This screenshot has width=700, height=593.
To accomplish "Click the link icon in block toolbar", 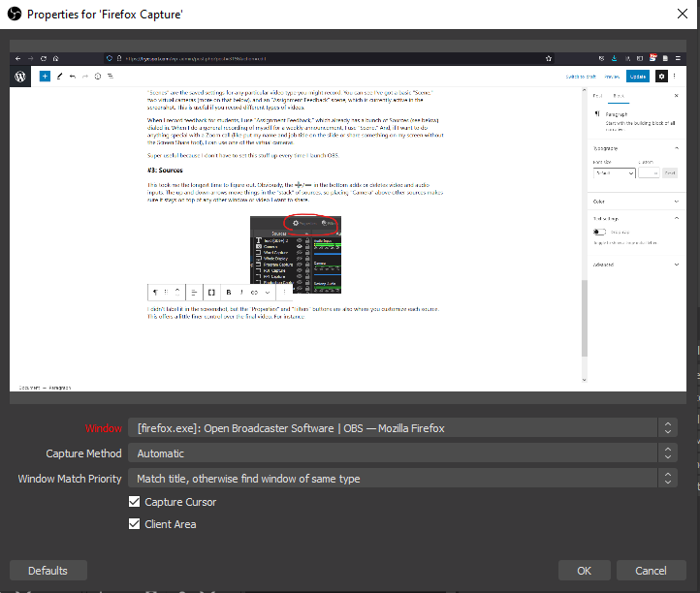I will (x=254, y=293).
